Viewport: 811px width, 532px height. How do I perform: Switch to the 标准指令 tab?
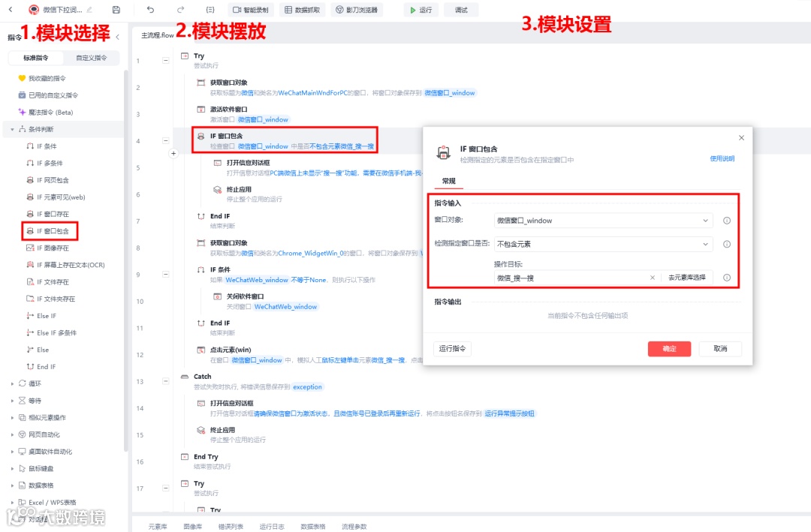click(x=36, y=58)
